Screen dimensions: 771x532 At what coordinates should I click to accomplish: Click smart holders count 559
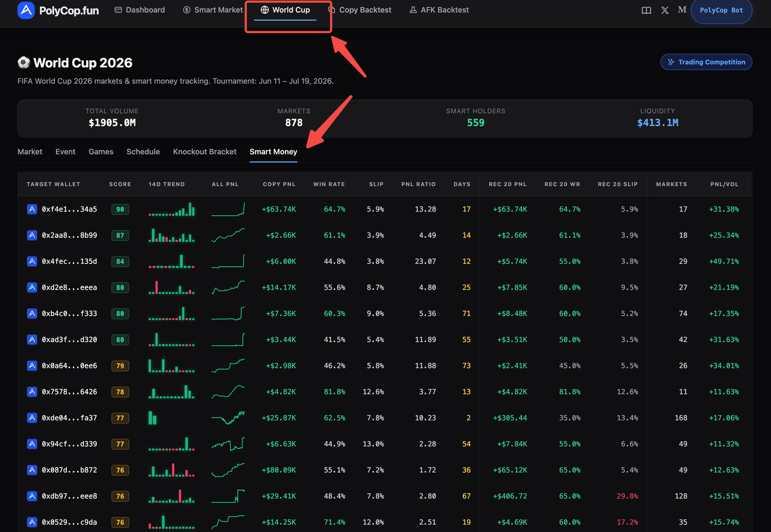[x=476, y=123]
